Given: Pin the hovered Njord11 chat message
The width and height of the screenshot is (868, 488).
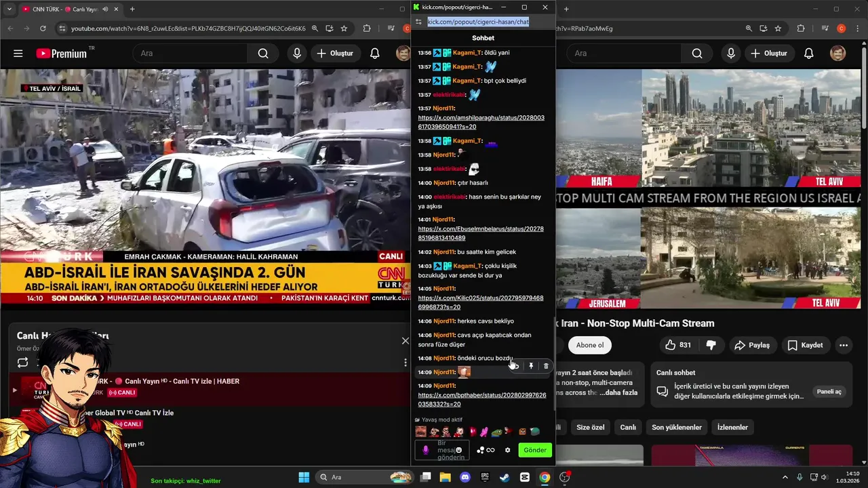Looking at the screenshot, I should point(531,366).
